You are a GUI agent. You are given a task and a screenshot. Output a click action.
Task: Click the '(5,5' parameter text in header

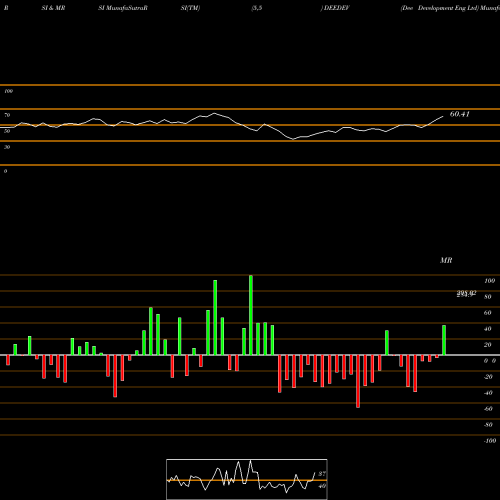pos(257,8)
